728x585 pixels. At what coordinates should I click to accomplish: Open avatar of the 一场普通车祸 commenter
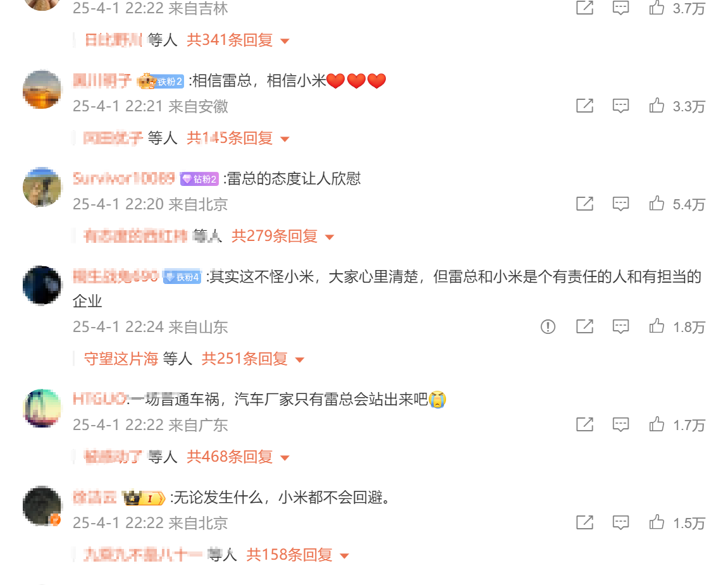[x=42, y=408]
